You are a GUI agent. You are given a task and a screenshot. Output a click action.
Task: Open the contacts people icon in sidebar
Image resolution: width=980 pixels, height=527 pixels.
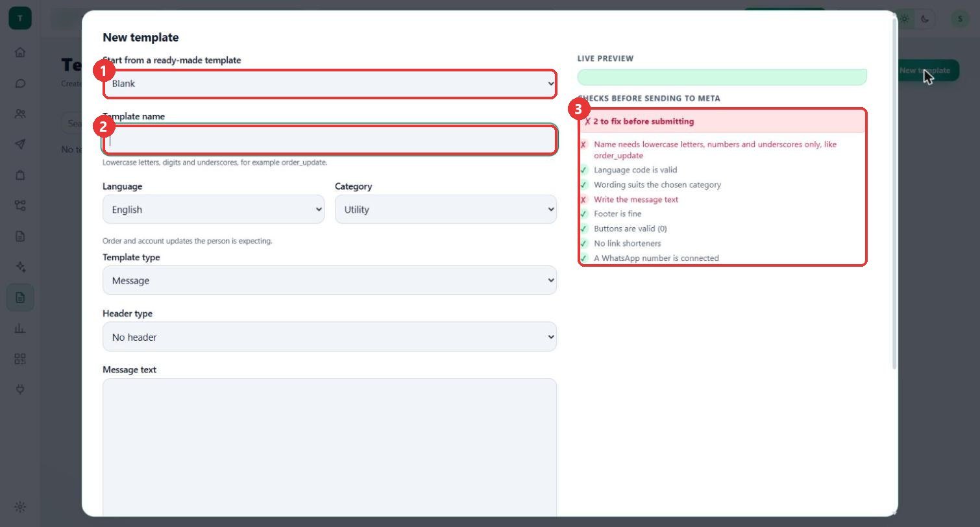20,114
